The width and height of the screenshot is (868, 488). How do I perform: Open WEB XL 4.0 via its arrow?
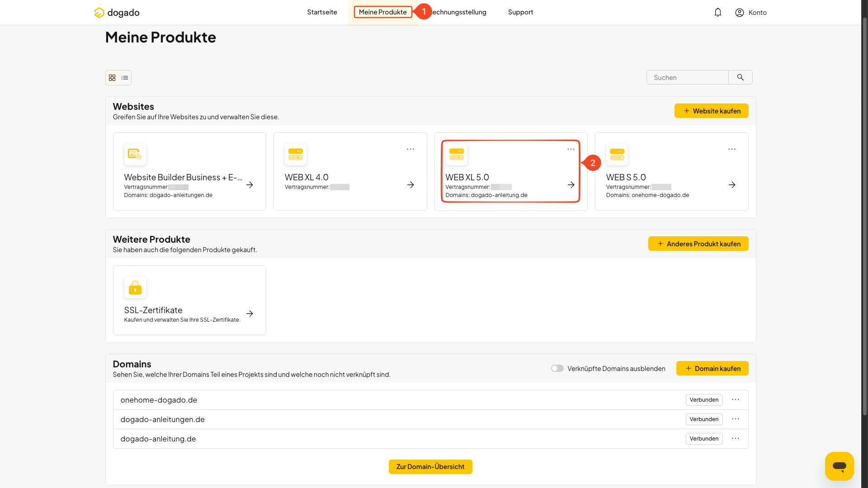(410, 185)
